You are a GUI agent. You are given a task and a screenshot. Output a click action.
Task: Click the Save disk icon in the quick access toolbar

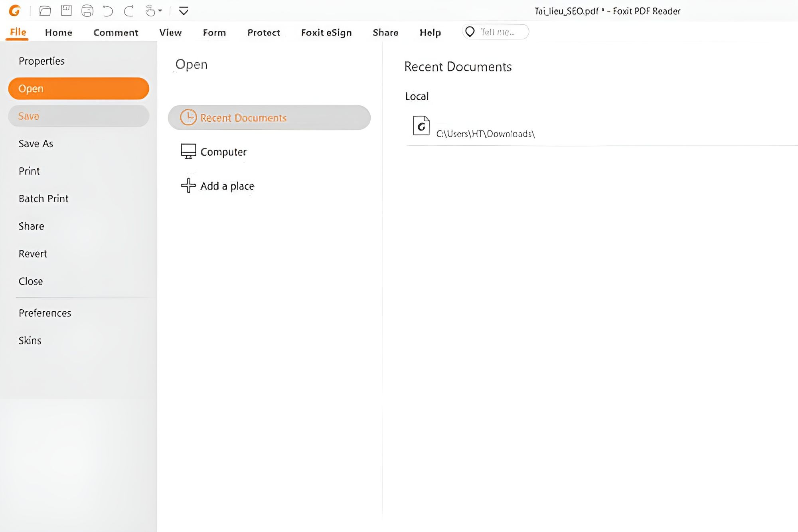tap(66, 11)
